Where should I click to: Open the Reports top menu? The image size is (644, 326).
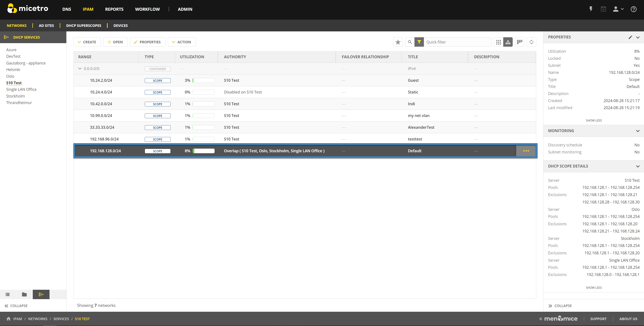[114, 9]
